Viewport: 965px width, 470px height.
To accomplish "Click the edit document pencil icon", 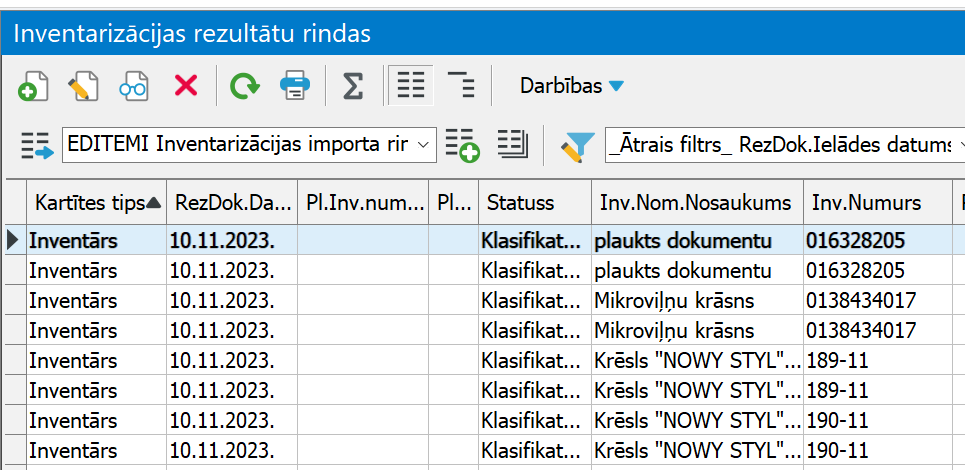I will coord(83,86).
